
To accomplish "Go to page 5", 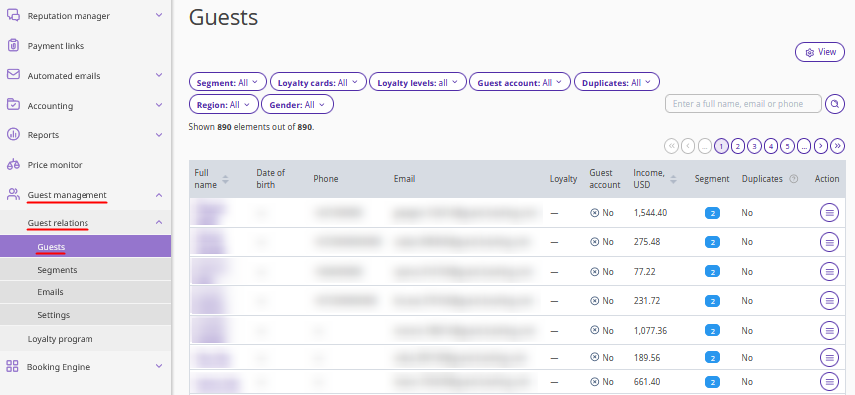I will 787,146.
